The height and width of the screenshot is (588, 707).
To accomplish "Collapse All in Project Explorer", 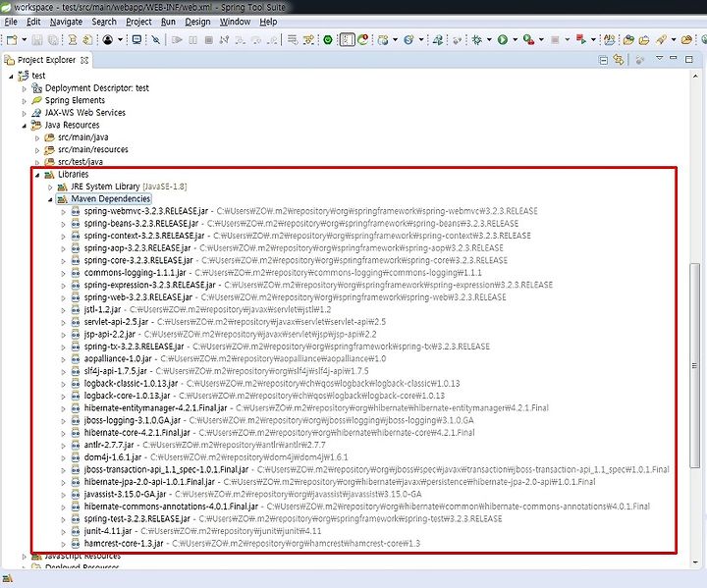I will (603, 60).
